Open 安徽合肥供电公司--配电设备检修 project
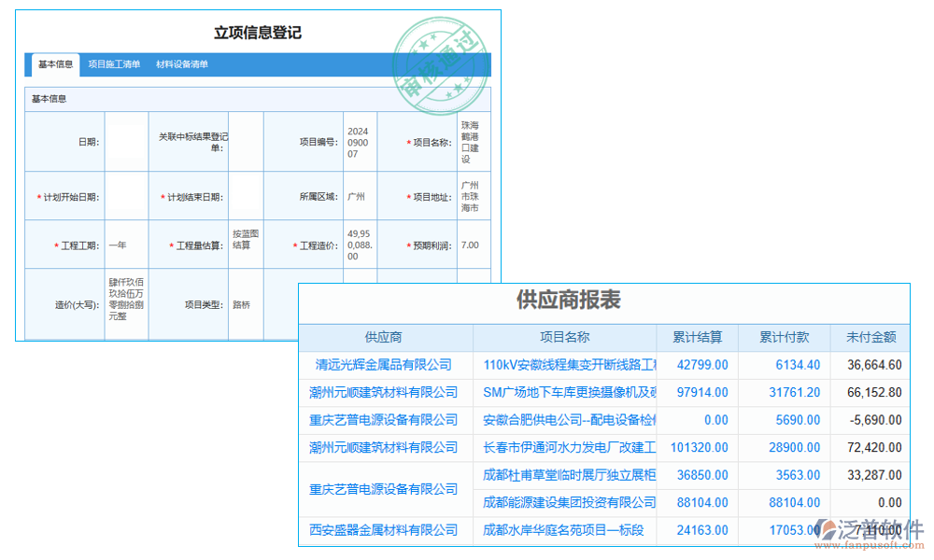 tap(571, 420)
